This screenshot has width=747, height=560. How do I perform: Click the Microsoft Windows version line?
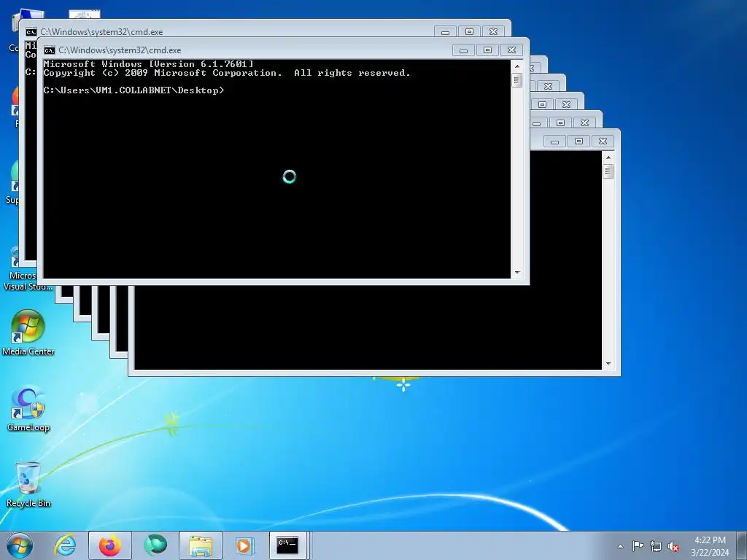tap(148, 64)
